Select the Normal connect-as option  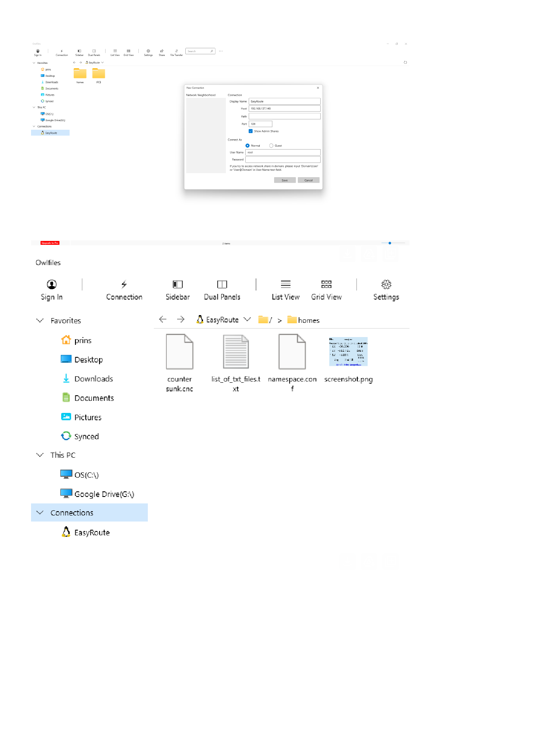247,146
